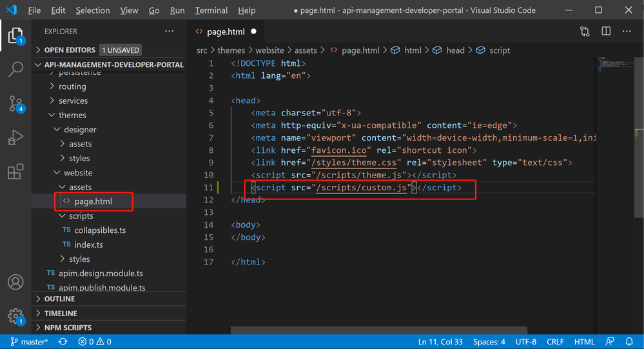The image size is (644, 349).
Task: Open apim.design.module.ts file
Action: 109,274
